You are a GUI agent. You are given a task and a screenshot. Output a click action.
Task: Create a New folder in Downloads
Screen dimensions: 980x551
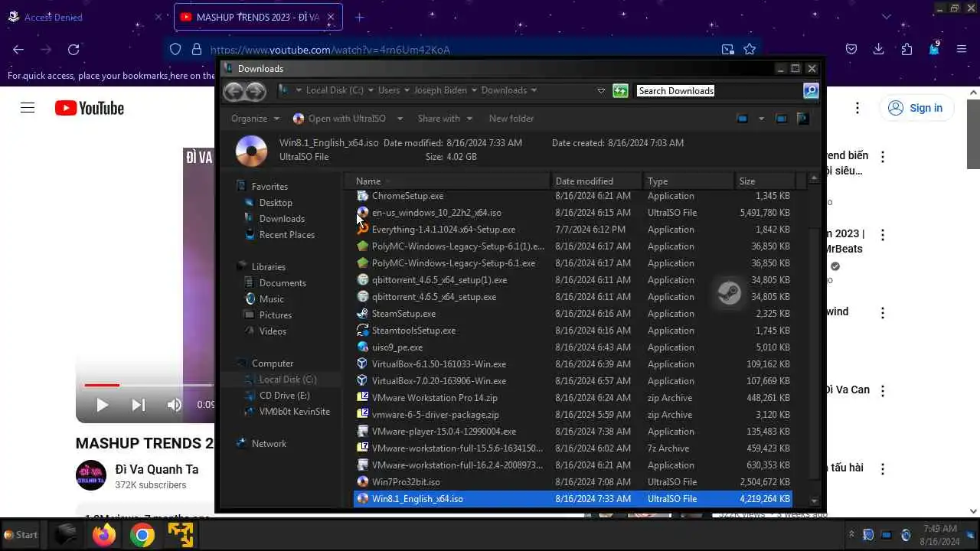pyautogui.click(x=511, y=119)
